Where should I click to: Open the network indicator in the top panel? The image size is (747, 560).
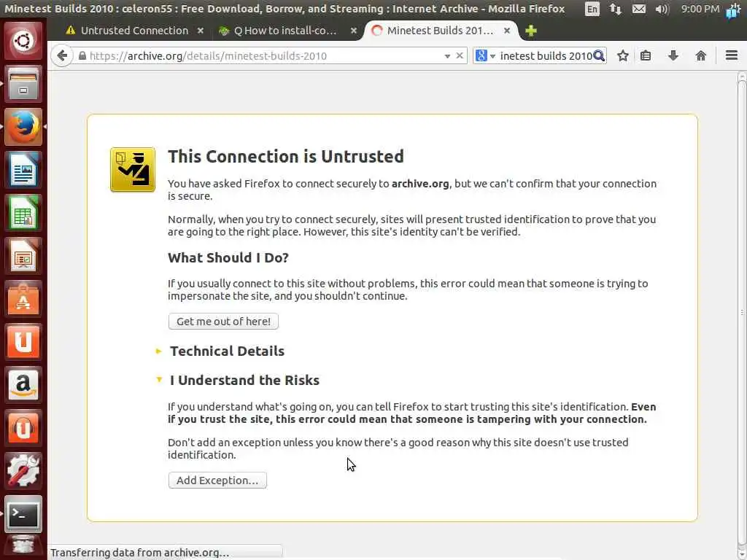615,9
